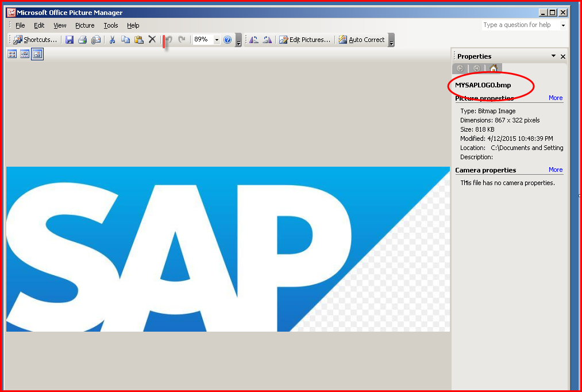Rotate the image clockwise

click(268, 39)
